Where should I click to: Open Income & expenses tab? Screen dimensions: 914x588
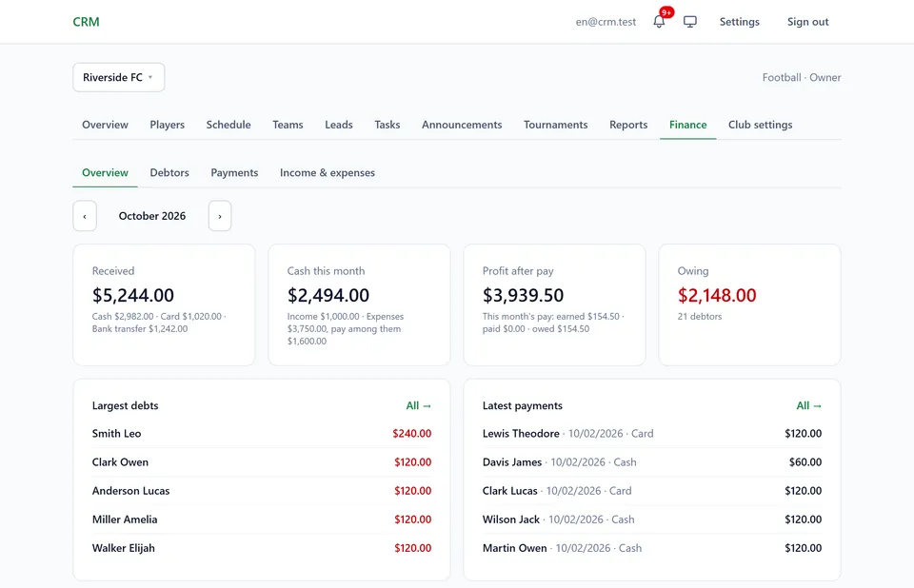coord(327,172)
